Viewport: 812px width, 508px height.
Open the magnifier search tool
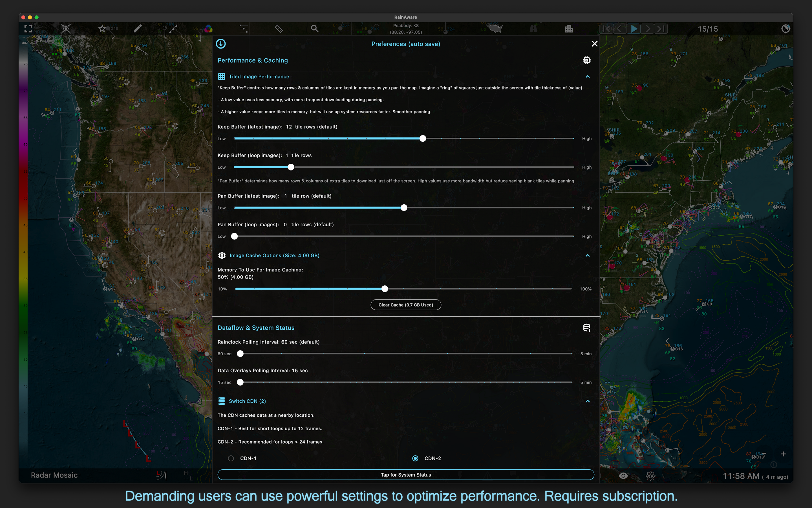314,29
